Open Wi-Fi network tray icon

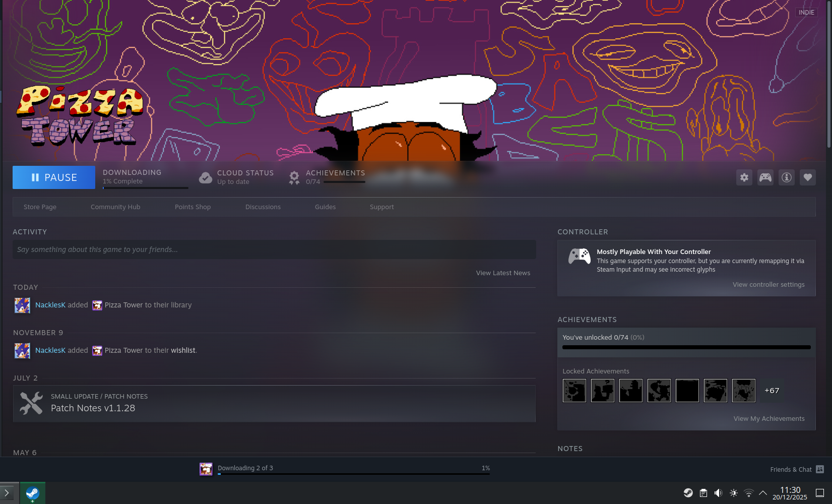749,493
